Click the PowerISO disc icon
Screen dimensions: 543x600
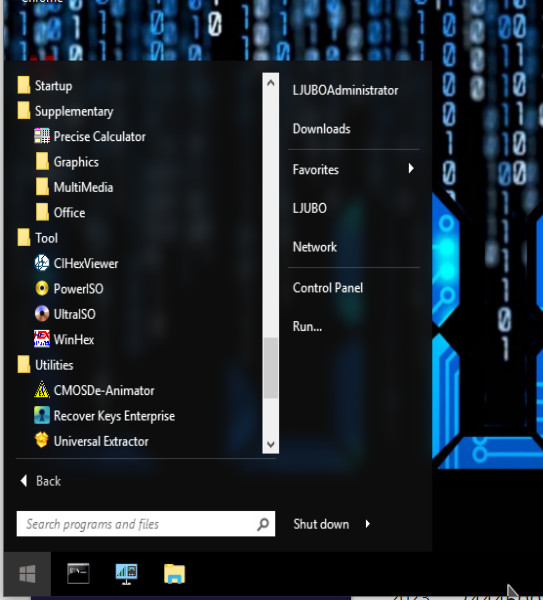click(42, 289)
